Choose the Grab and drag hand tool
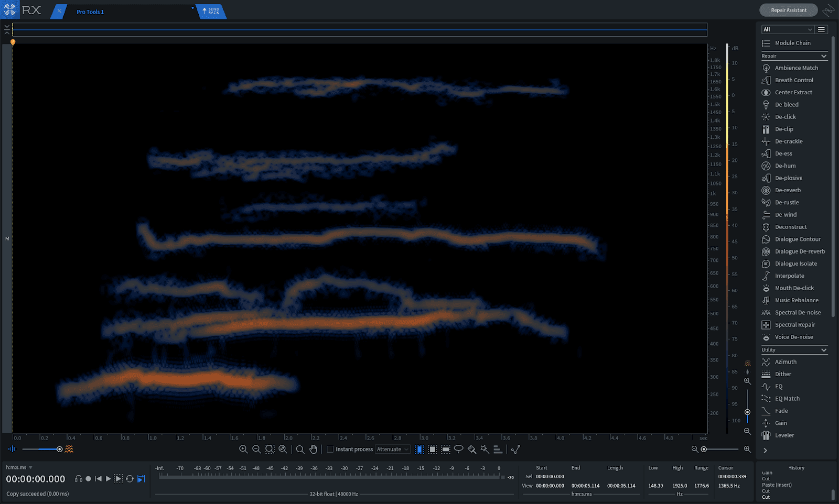The image size is (839, 504). [313, 449]
